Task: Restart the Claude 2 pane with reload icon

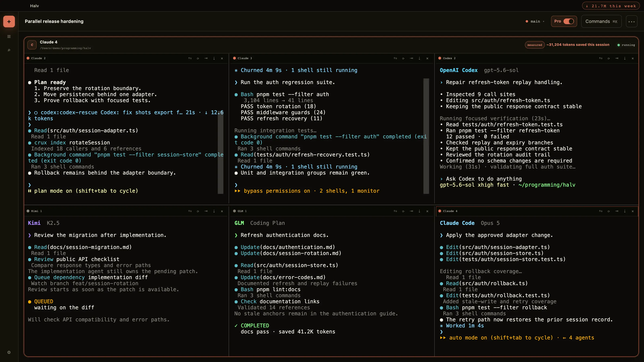Action: 198,58
